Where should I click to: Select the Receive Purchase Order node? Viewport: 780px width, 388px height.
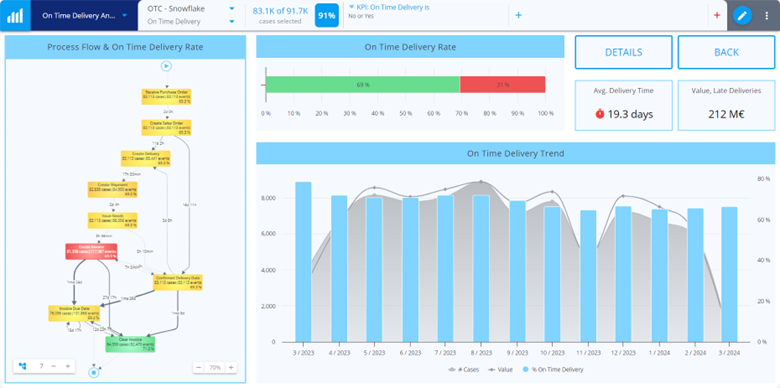coord(167,97)
